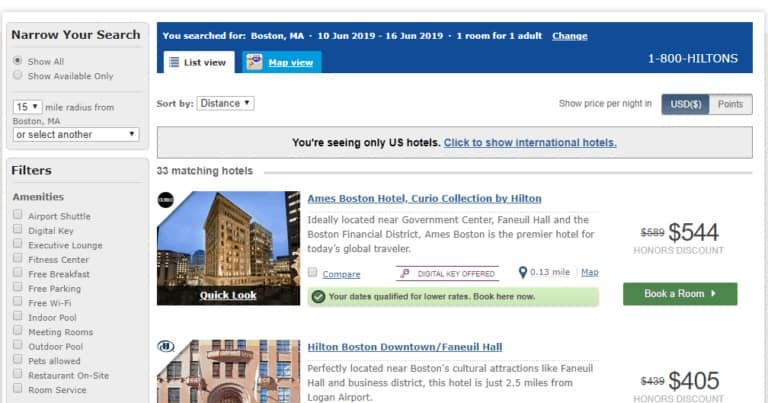Click to show international hotels link
The image size is (768, 403).
click(x=530, y=142)
